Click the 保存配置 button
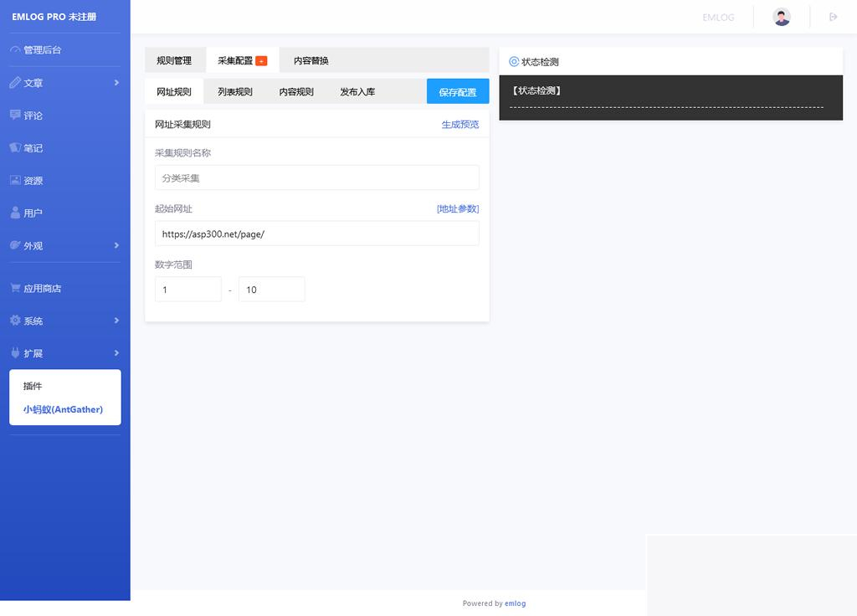 [x=457, y=92]
